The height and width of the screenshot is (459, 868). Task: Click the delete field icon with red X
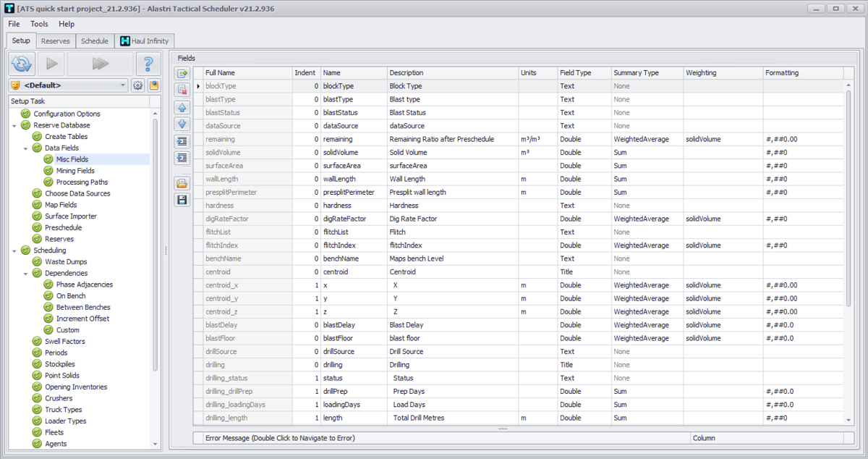182,90
